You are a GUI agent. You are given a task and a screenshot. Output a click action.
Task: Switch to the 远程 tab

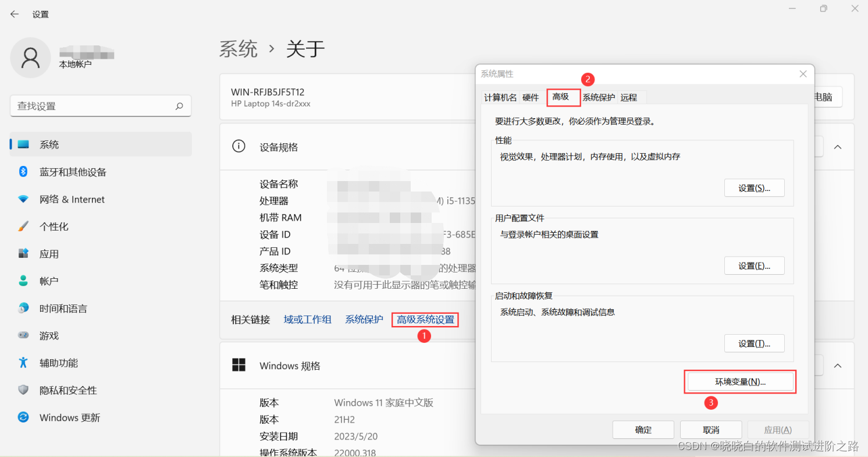[629, 97]
